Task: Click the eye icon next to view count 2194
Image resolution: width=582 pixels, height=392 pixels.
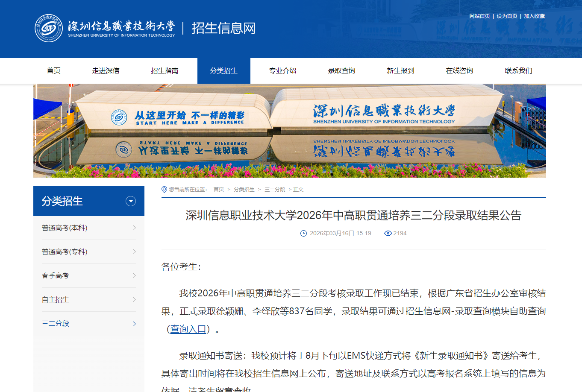Action: [388, 233]
